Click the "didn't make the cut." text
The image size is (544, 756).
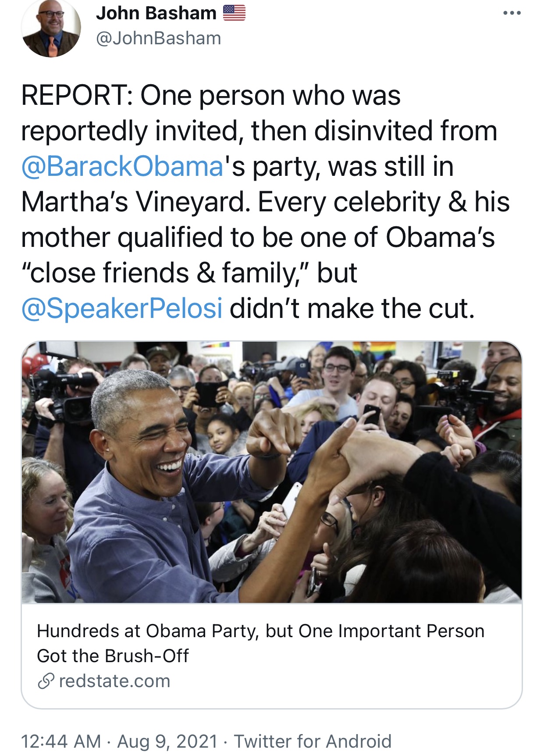point(352,308)
